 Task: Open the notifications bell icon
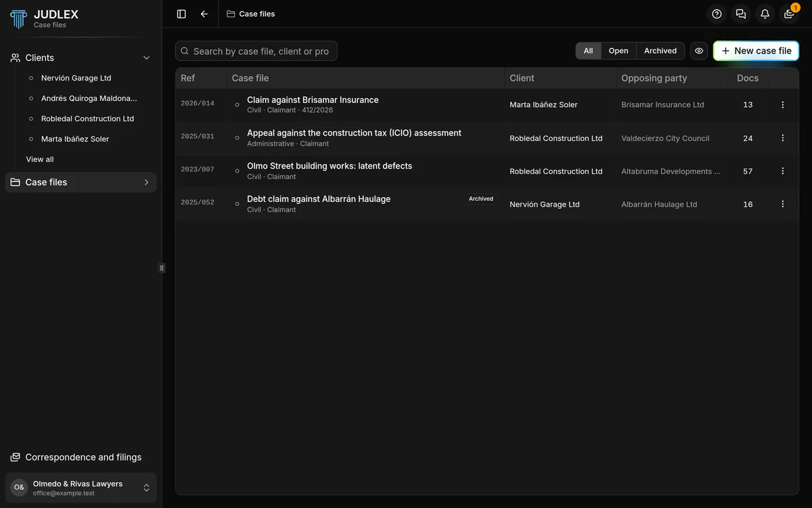tap(765, 14)
